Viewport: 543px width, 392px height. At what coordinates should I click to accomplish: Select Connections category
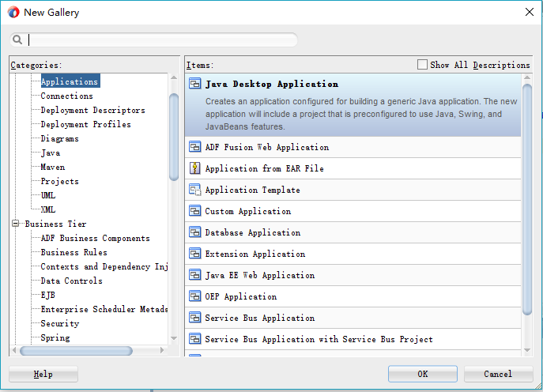click(x=67, y=96)
